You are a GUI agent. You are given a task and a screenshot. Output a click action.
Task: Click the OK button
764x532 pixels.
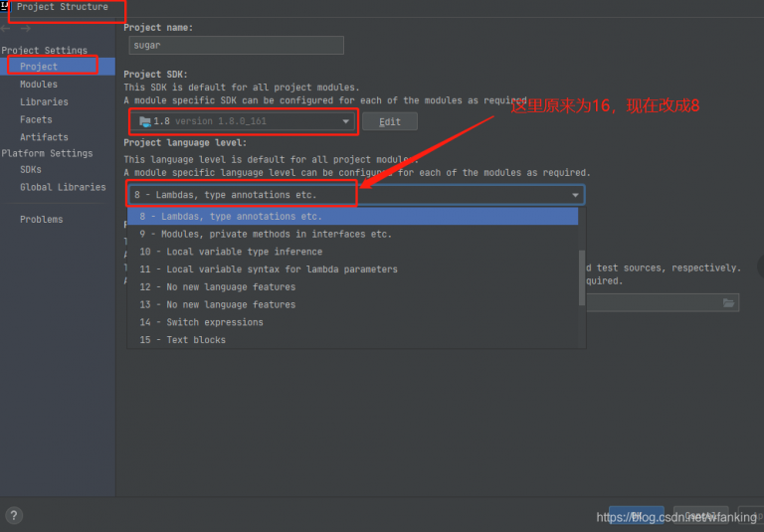[x=635, y=516]
